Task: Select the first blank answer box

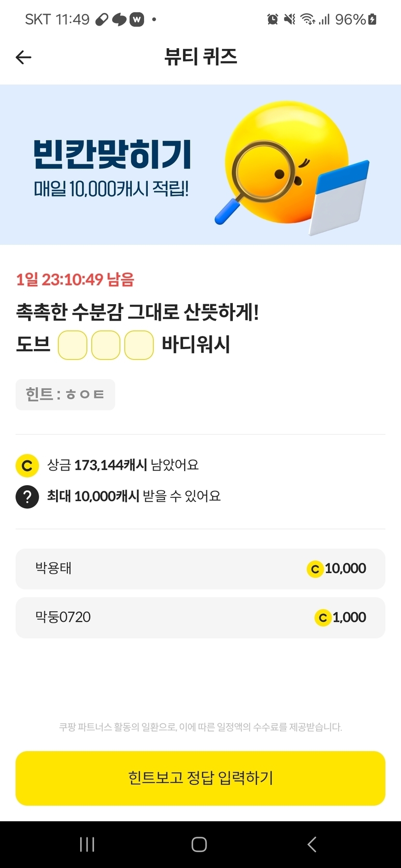Action: coord(72,345)
